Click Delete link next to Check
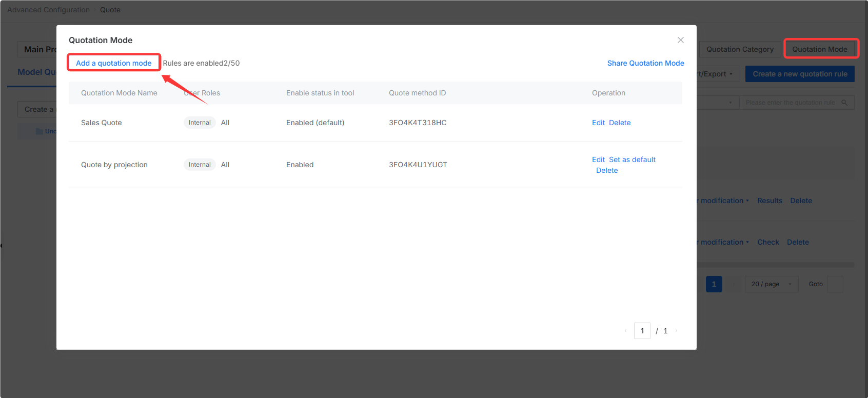 click(798, 242)
